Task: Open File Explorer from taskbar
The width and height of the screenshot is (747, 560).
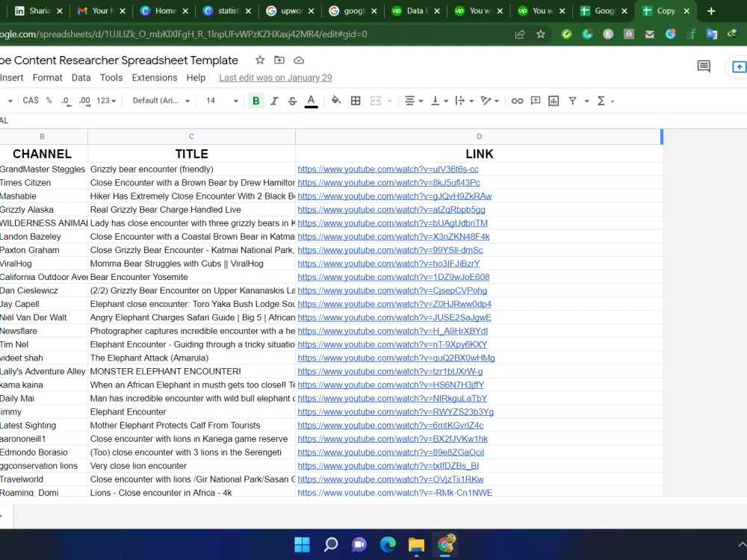Action: point(416,544)
